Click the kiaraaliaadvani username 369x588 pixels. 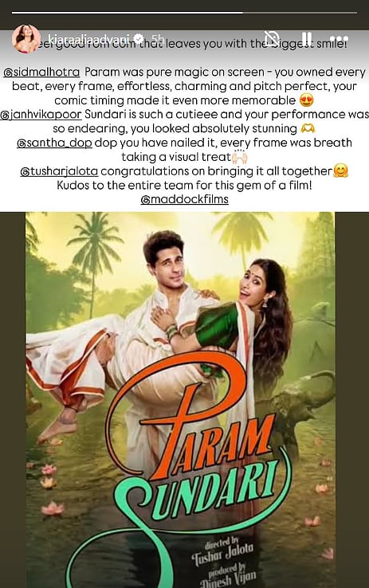(91, 38)
